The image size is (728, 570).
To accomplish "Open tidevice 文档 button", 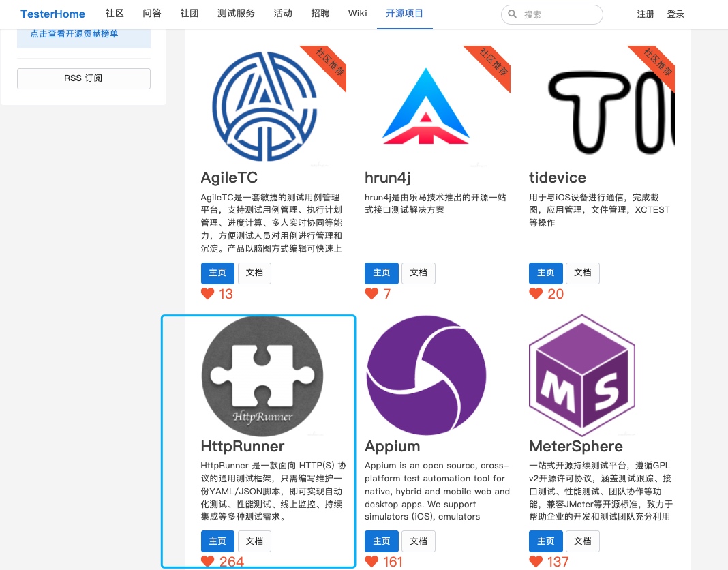I will pos(583,273).
